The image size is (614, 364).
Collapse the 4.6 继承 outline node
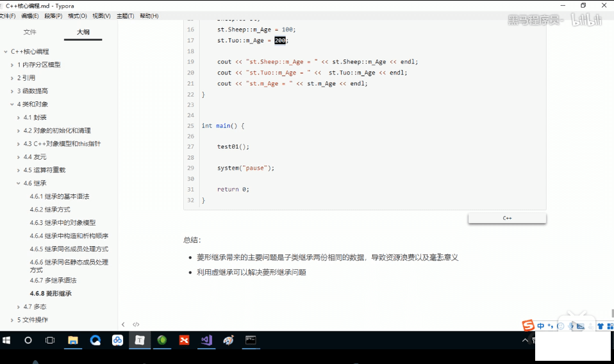(x=18, y=183)
